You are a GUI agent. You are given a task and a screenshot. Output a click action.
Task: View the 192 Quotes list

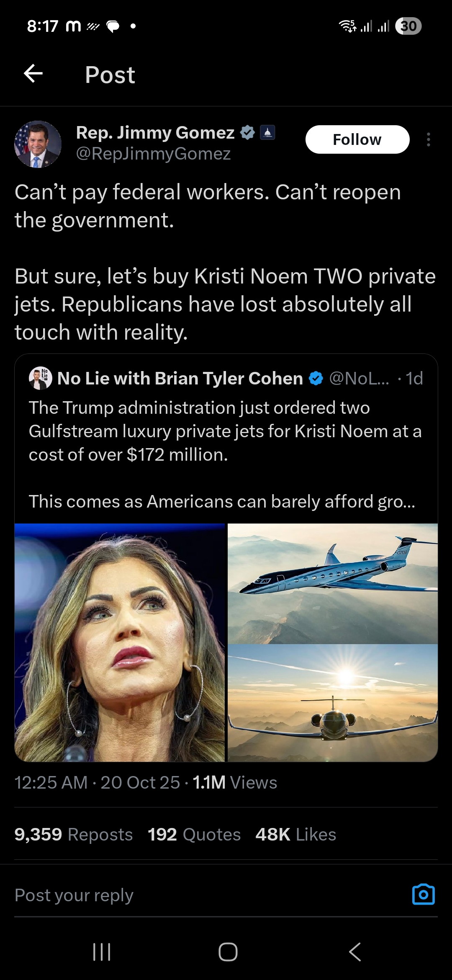(194, 834)
